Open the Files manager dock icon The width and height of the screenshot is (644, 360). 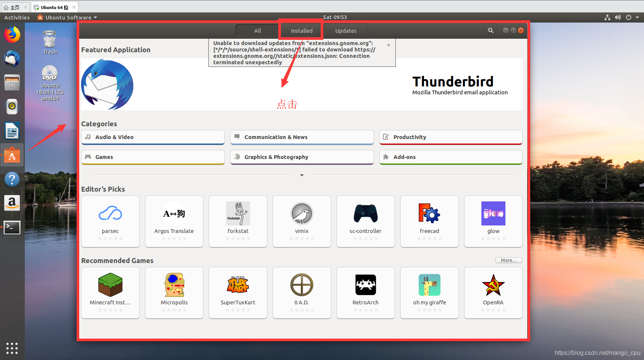pos(12,83)
